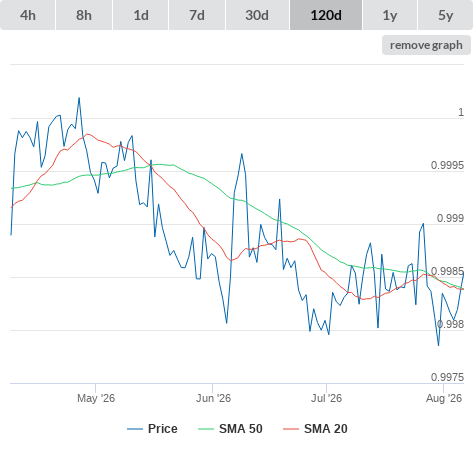Click the red SMA 20 legend marker
This screenshot has width=474, height=455.
(x=291, y=429)
